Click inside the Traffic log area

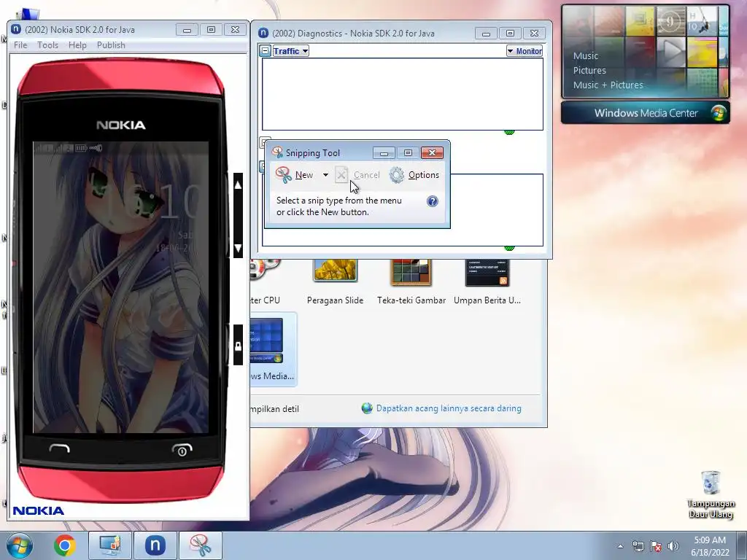coord(403,94)
